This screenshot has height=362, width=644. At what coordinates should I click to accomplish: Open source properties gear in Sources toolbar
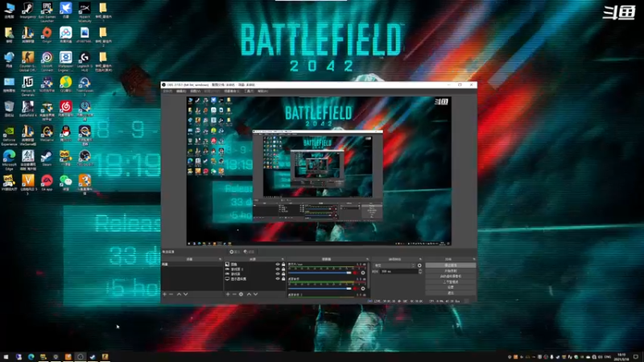click(x=241, y=294)
